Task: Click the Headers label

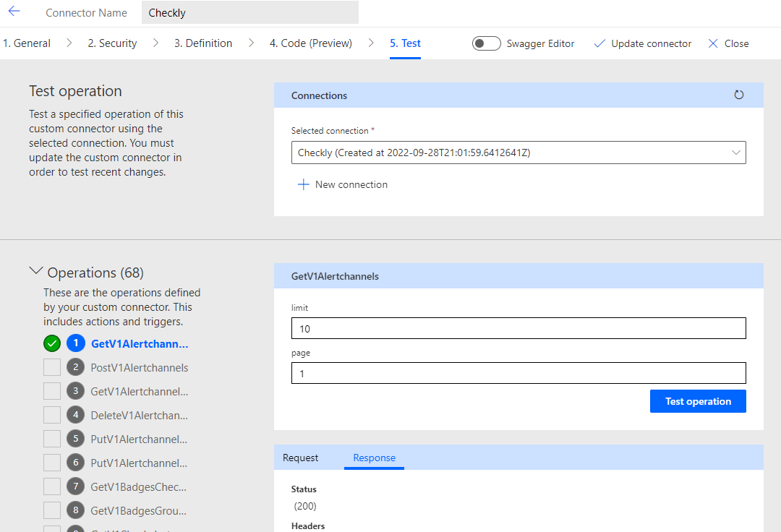Action: [x=308, y=526]
